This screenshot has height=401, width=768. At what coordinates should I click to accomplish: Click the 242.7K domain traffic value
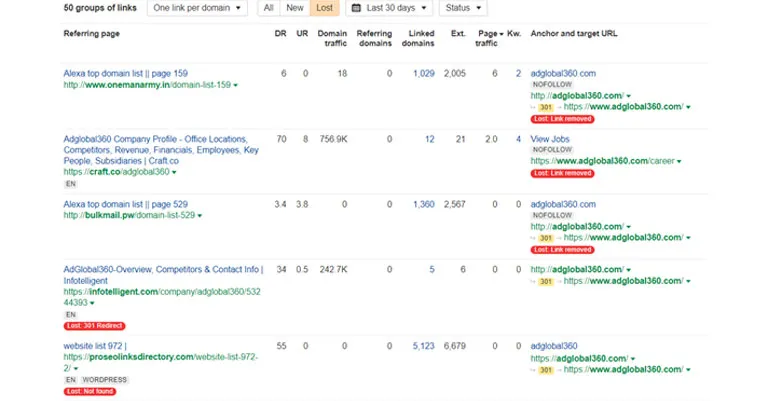(333, 270)
